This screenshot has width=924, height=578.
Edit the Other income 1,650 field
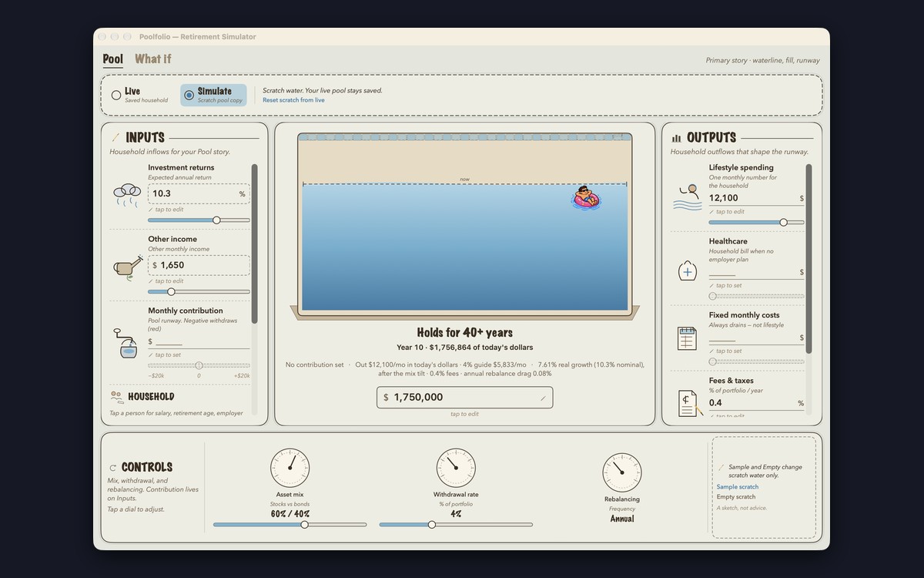[199, 265]
